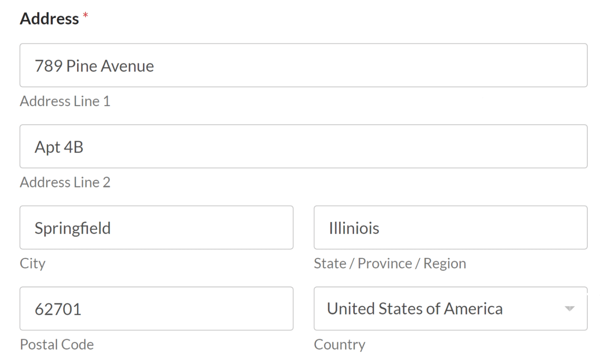The height and width of the screenshot is (364, 611).
Task: Click the Country dropdown arrow icon
Action: [569, 308]
